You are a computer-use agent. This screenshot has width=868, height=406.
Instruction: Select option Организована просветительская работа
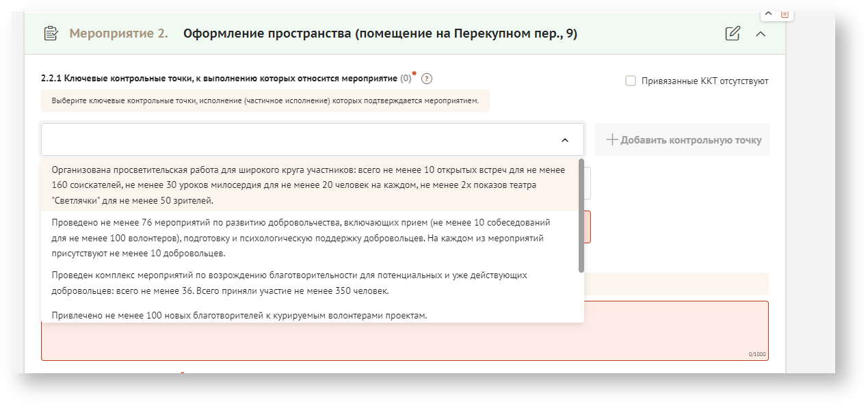(x=309, y=185)
